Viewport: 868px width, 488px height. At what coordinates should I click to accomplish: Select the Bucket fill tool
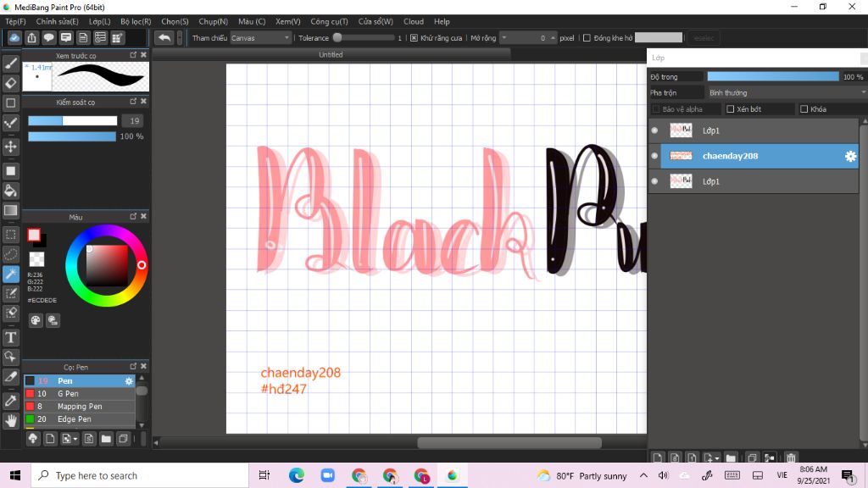10,191
